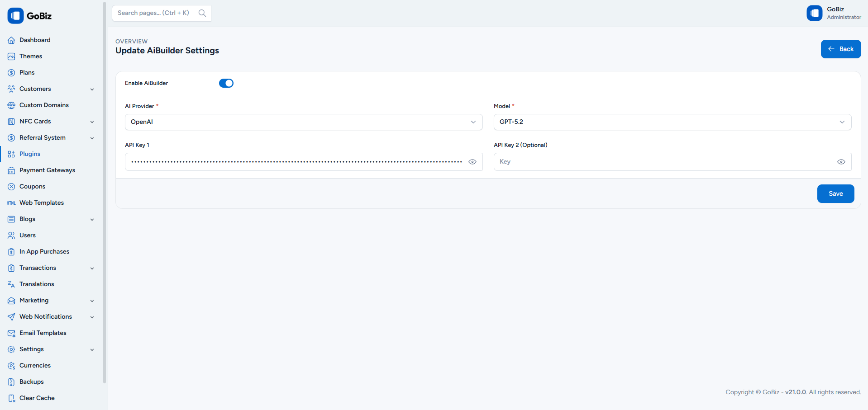This screenshot has width=868, height=410.
Task: Open the NFC Cards section icon
Action: 11,121
